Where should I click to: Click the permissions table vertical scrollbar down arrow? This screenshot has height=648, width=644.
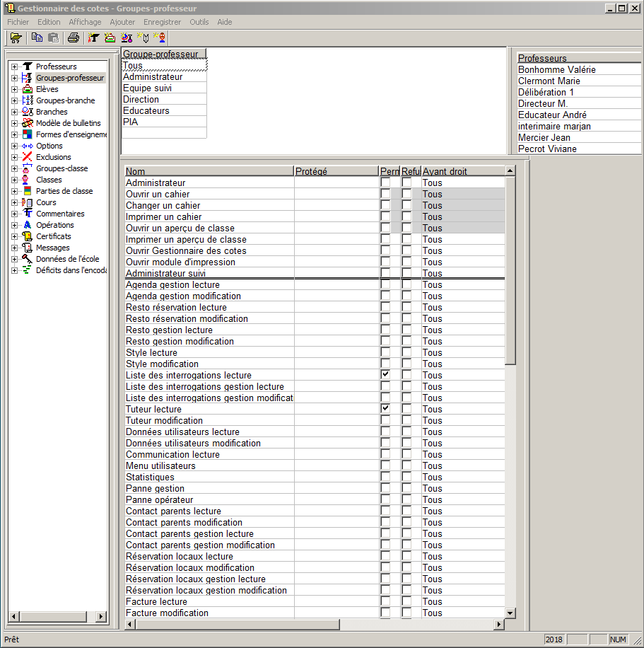point(510,613)
